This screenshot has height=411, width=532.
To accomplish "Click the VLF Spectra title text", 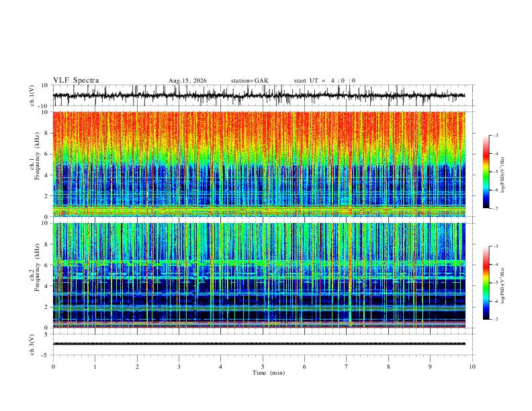I will pos(76,81).
